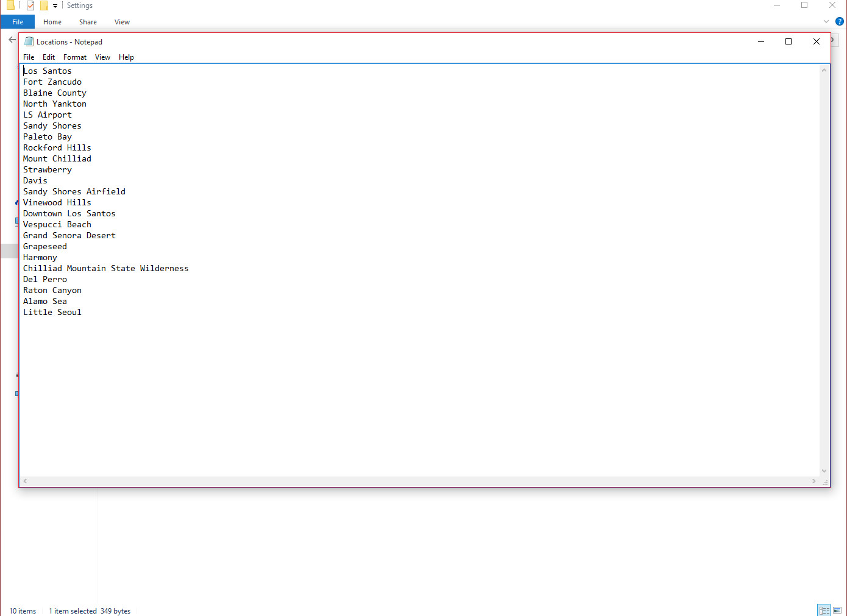Switch to Details view in status bar
Screen dimensions: 847x616
coord(824,610)
